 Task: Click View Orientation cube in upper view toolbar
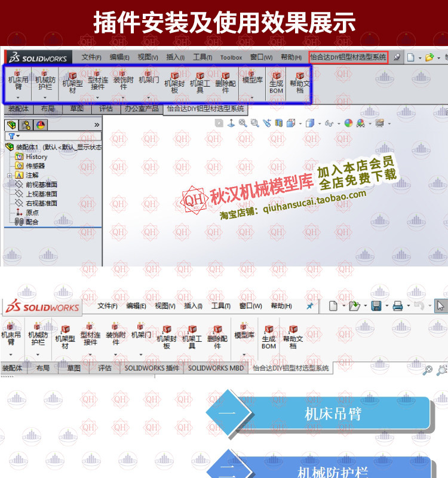tap(291, 123)
